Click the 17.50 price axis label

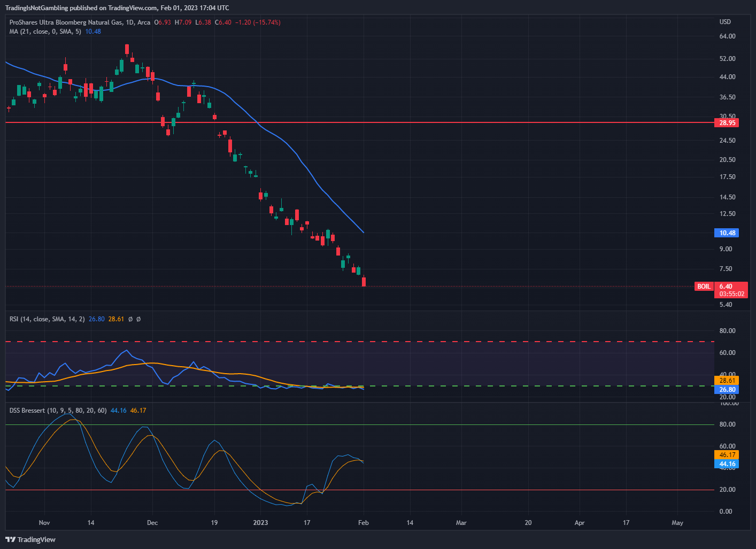coord(727,177)
